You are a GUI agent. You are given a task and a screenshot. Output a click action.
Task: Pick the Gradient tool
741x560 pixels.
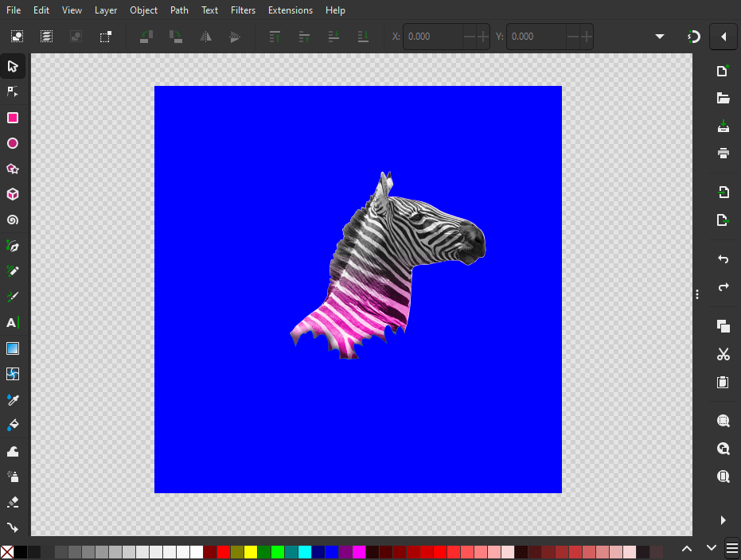tap(13, 348)
